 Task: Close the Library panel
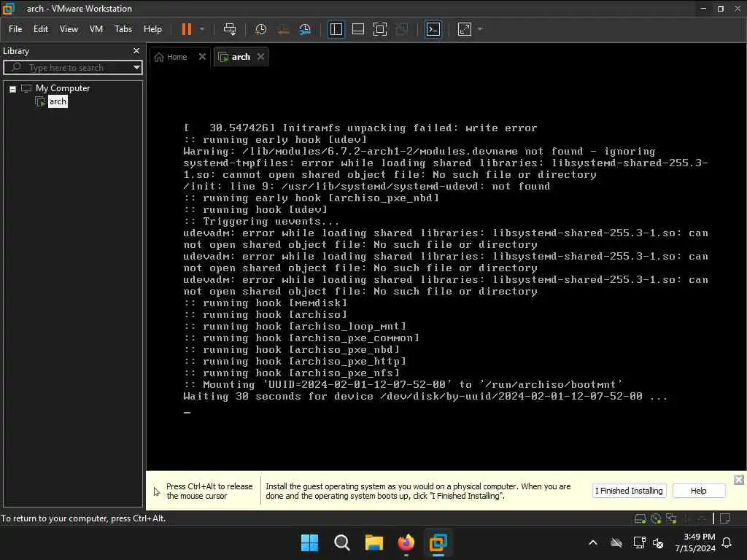point(136,50)
